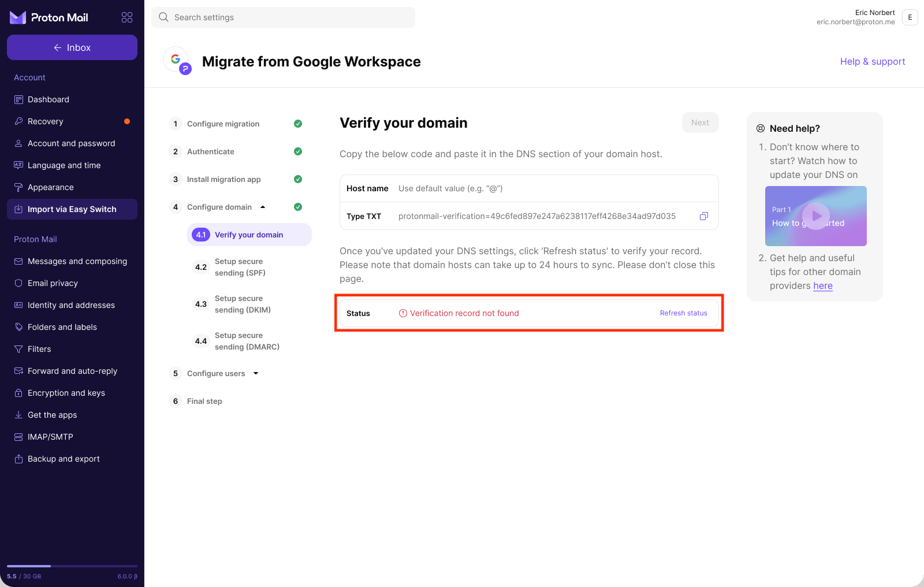Image resolution: width=924 pixels, height=587 pixels.
Task: Click the Recovery key icon
Action: pyautogui.click(x=18, y=121)
